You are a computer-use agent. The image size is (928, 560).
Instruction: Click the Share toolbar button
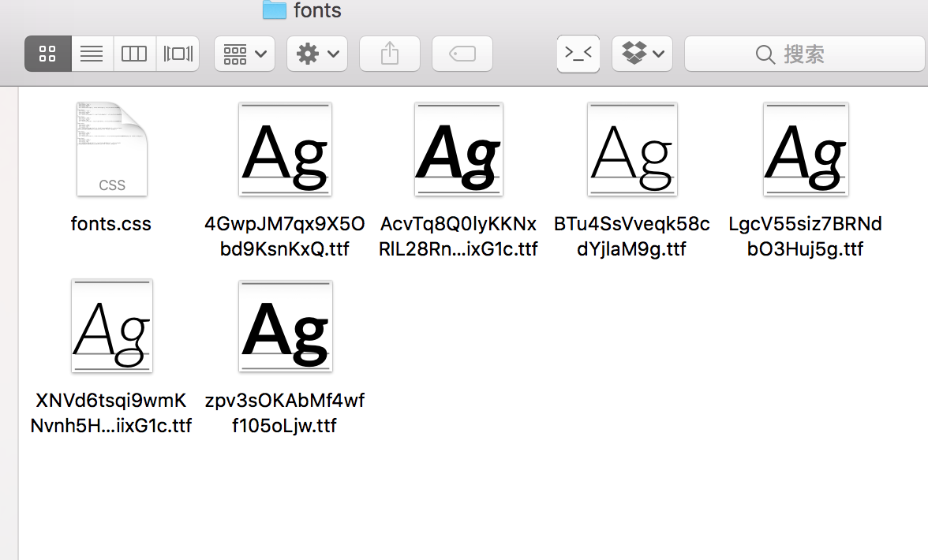click(x=389, y=54)
